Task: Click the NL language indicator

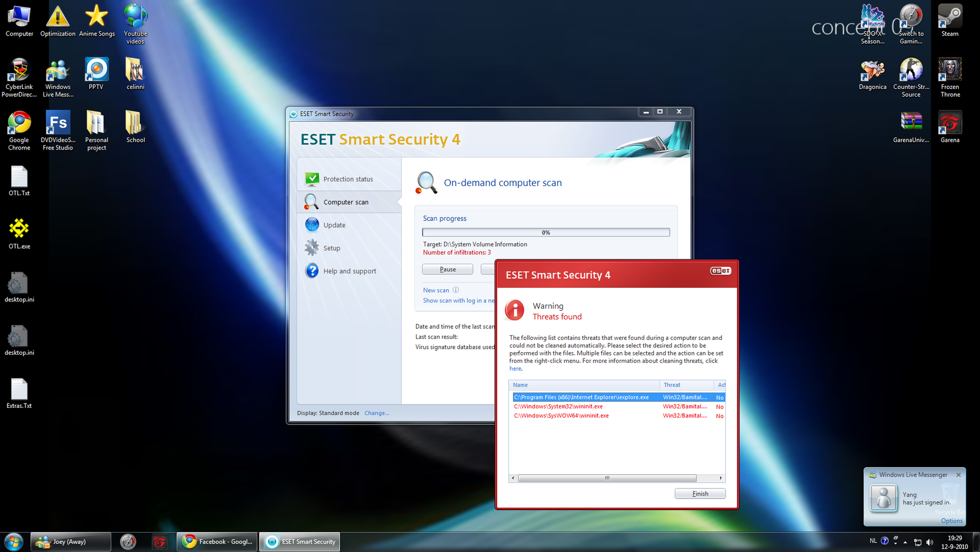Action: pyautogui.click(x=873, y=541)
